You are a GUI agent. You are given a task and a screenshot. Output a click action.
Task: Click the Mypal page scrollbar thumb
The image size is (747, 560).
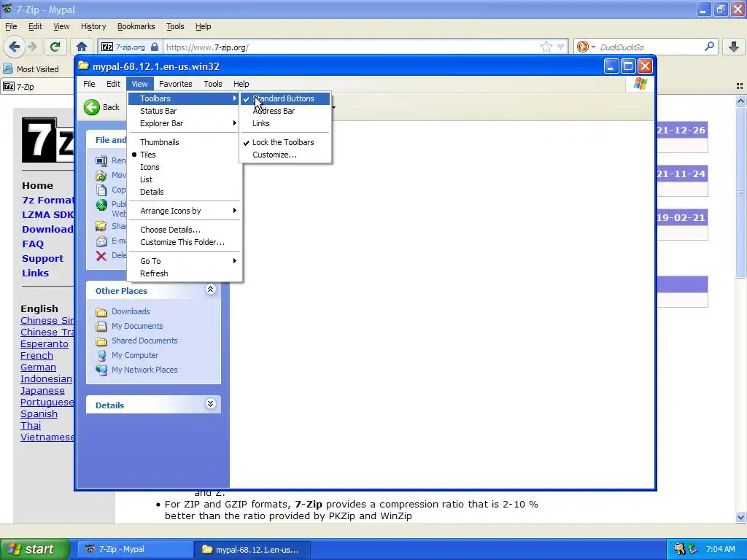click(x=740, y=192)
